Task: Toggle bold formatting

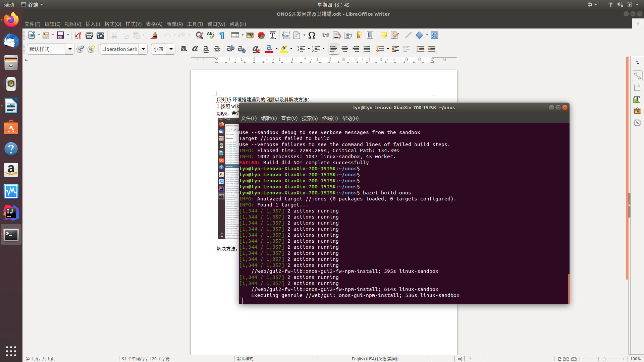Action: (x=183, y=49)
